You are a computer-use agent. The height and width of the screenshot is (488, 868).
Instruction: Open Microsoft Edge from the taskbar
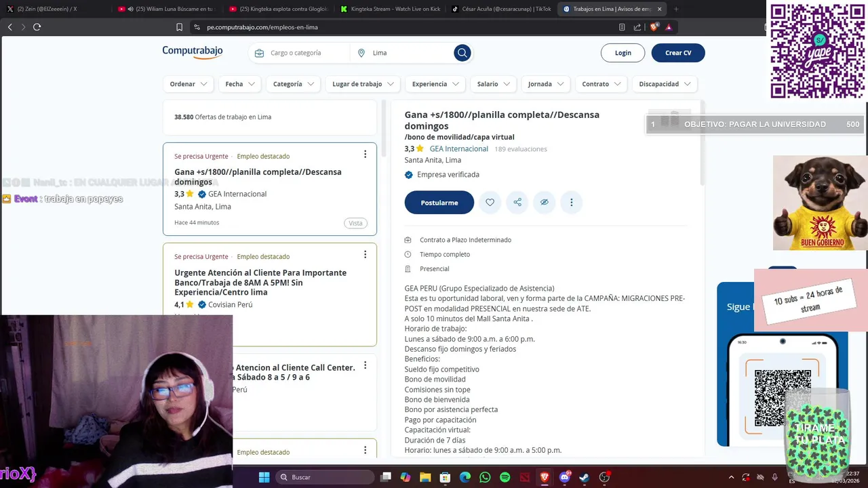point(465,477)
